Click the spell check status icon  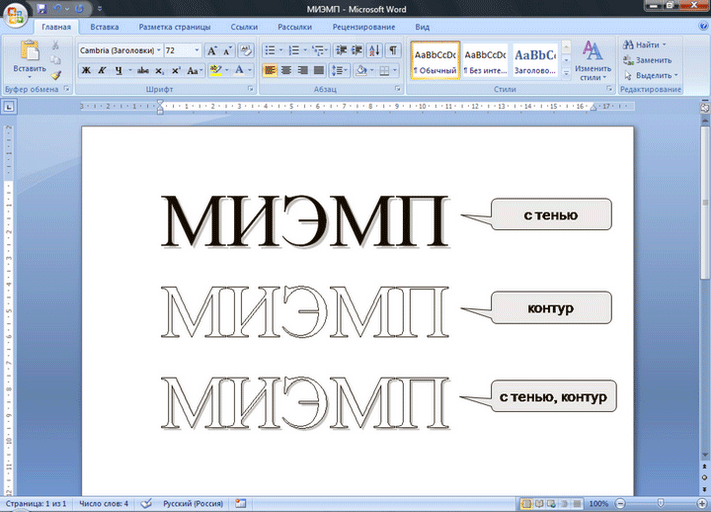point(146,504)
